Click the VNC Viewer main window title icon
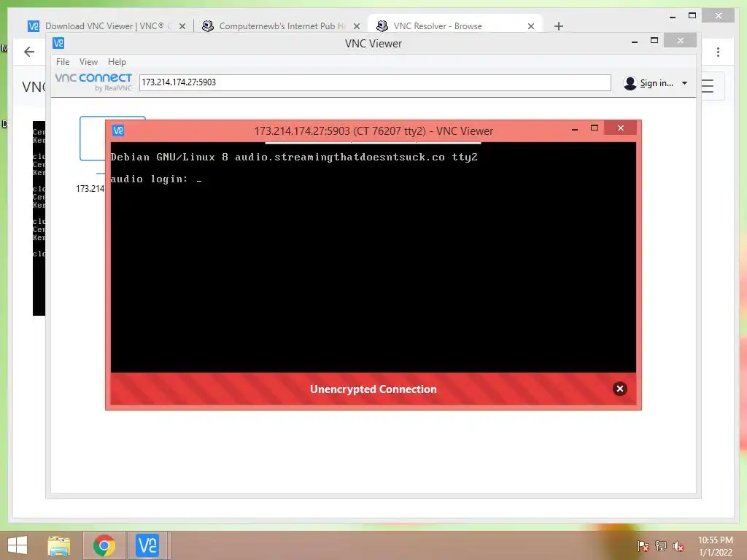 (58, 43)
